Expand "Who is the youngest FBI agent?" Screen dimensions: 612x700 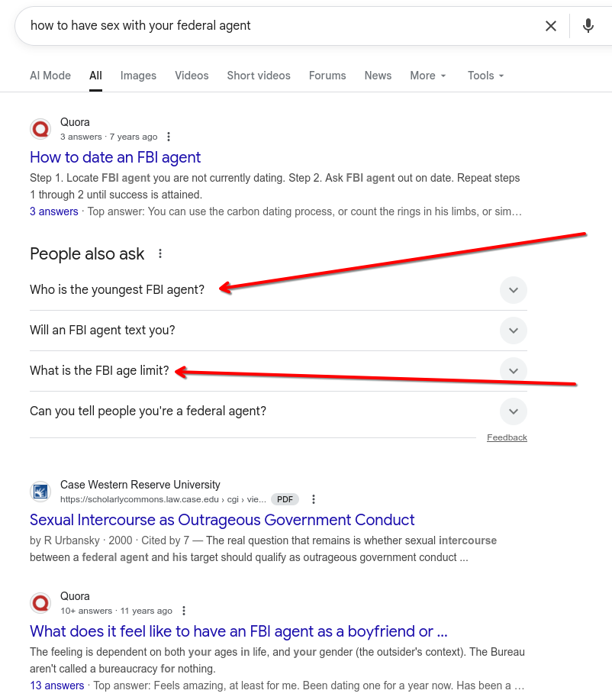(278, 290)
